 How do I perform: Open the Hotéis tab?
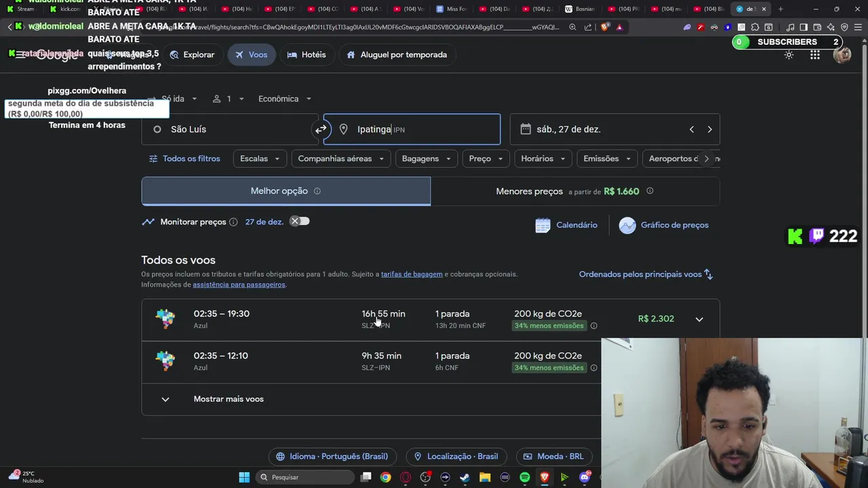pos(307,55)
